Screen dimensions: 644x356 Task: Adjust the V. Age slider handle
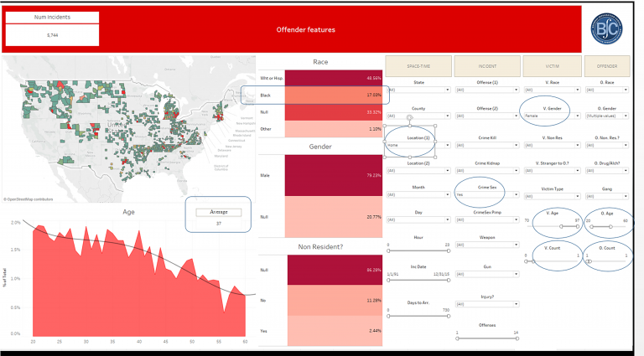click(x=561, y=226)
